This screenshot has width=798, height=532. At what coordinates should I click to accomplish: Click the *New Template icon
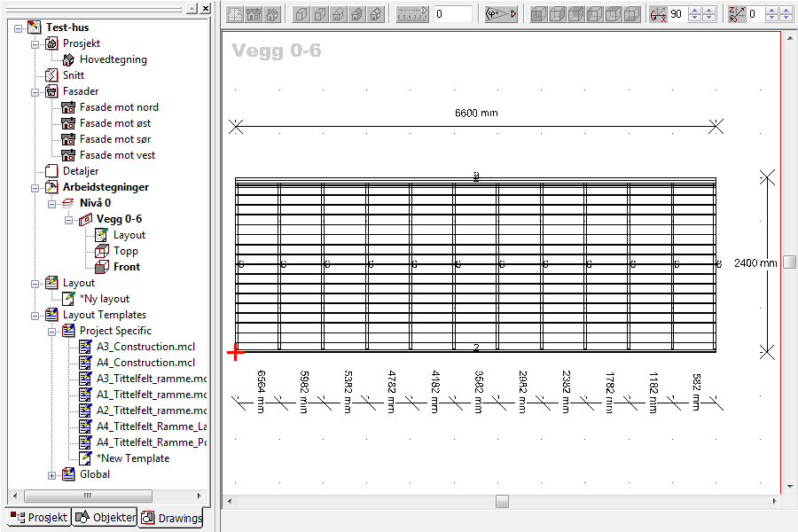[x=85, y=458]
